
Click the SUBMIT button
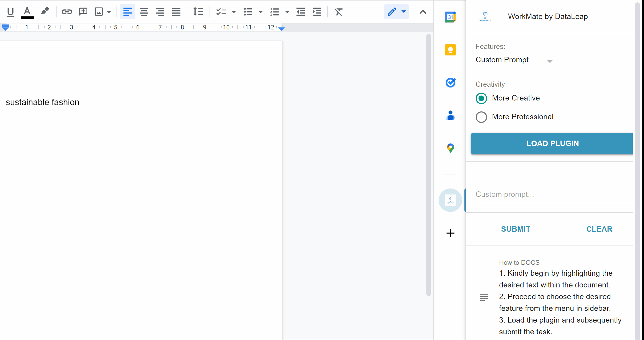coord(516,229)
